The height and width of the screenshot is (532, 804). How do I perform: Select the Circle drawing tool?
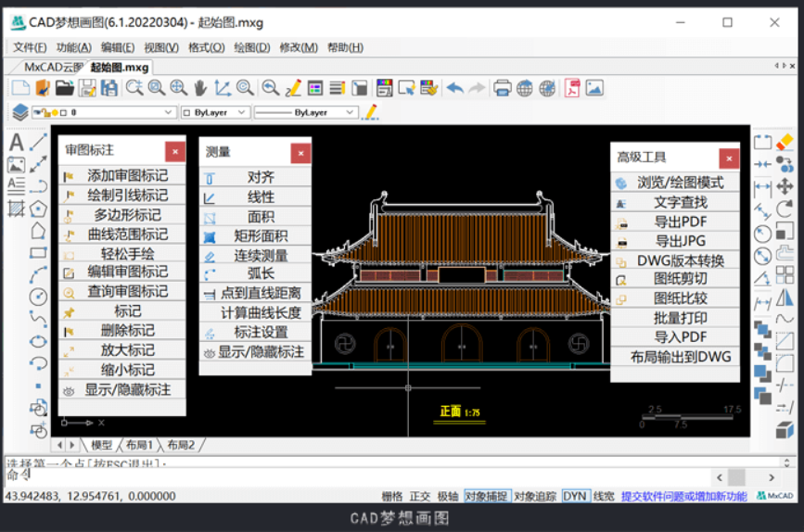coord(38,297)
